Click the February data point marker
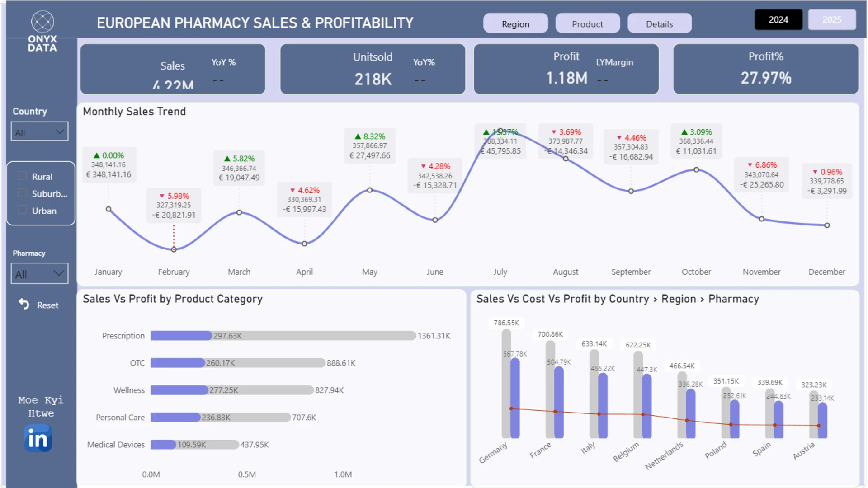Viewport: 868px width, 488px height. pos(174,249)
